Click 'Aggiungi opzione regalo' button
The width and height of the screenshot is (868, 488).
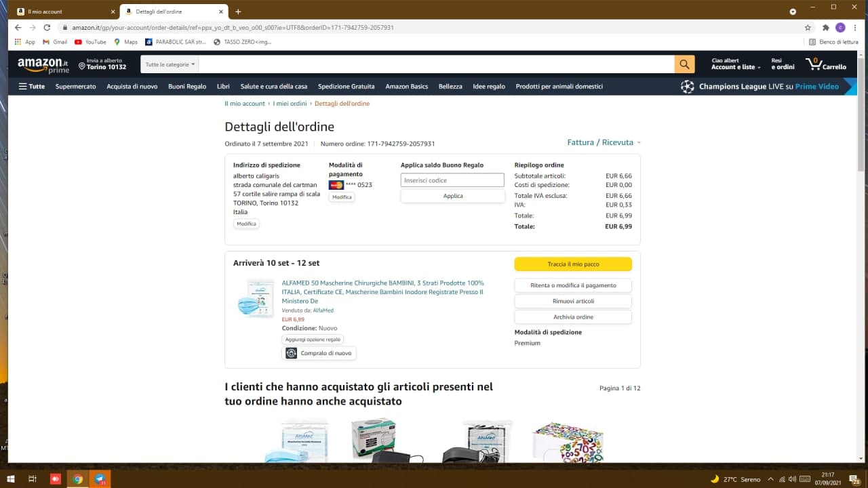point(313,340)
